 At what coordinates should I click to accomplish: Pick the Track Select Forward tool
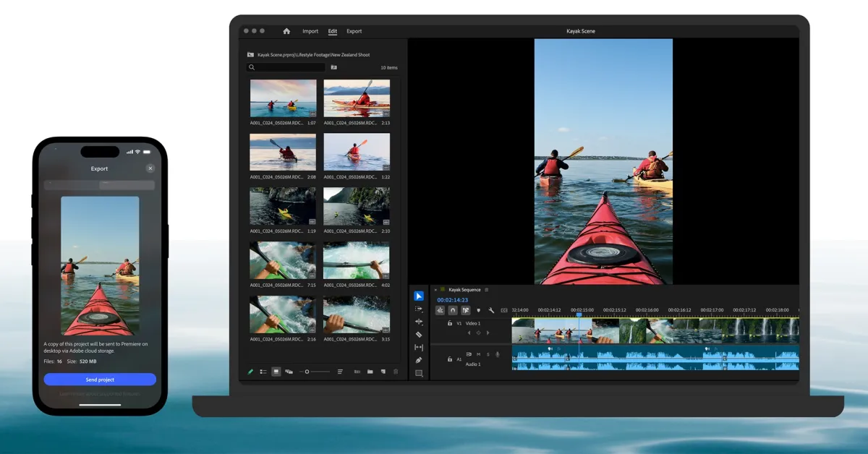(x=419, y=309)
